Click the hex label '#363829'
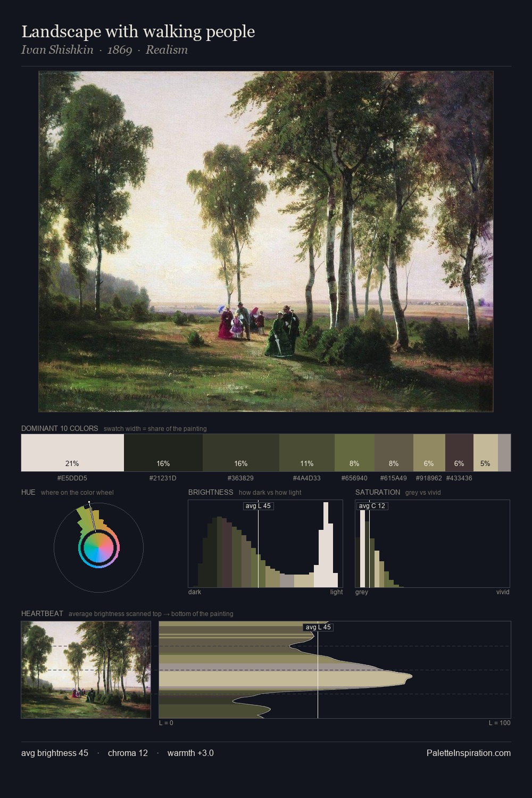The height and width of the screenshot is (798, 532). 240,478
